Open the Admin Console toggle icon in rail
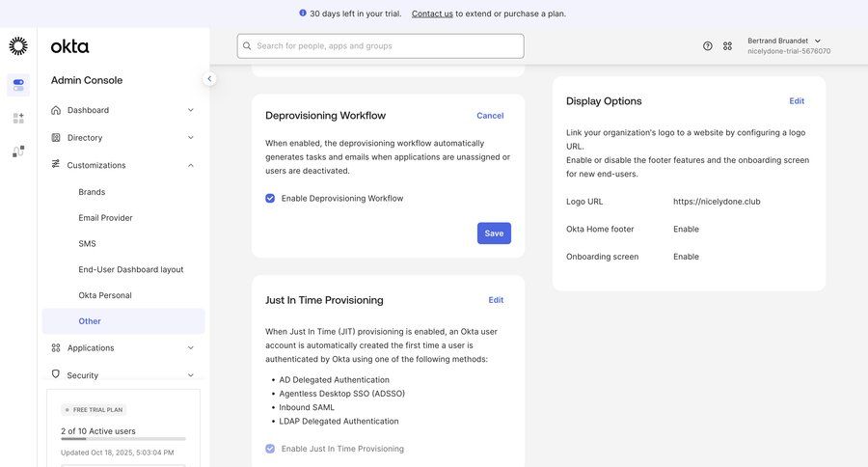This screenshot has width=868, height=467. point(18,85)
